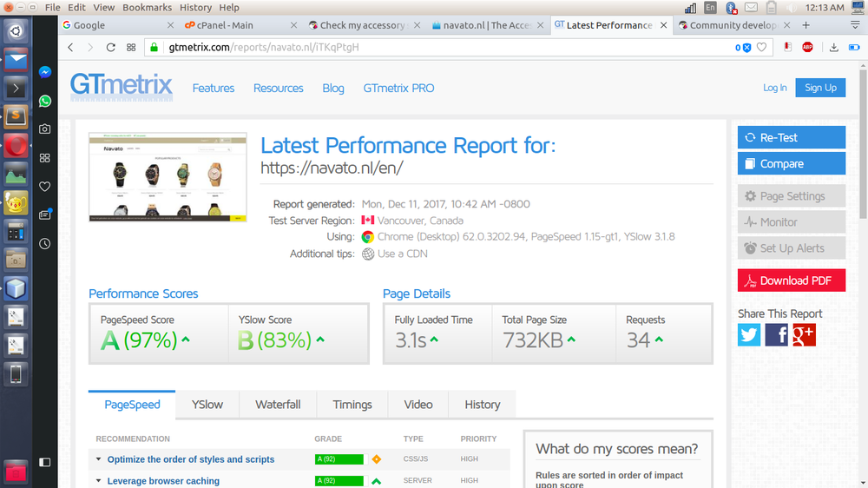Open the Blog navigation link
The image size is (868, 488).
[333, 88]
